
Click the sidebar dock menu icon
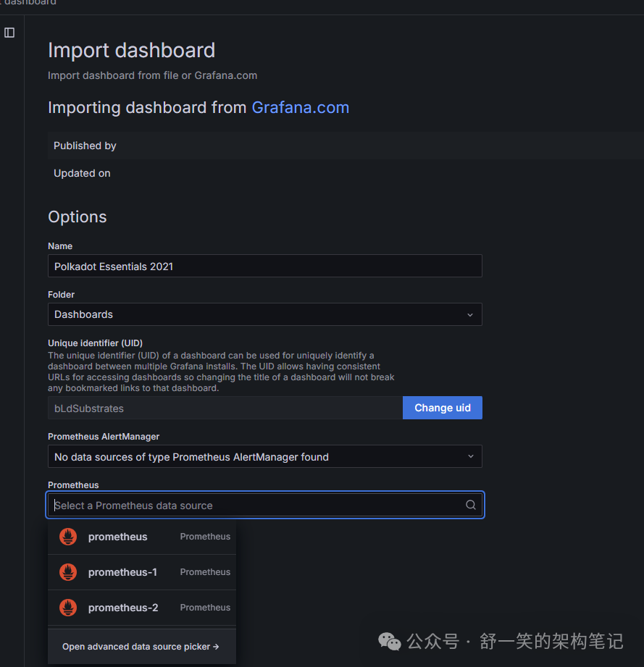click(x=9, y=33)
